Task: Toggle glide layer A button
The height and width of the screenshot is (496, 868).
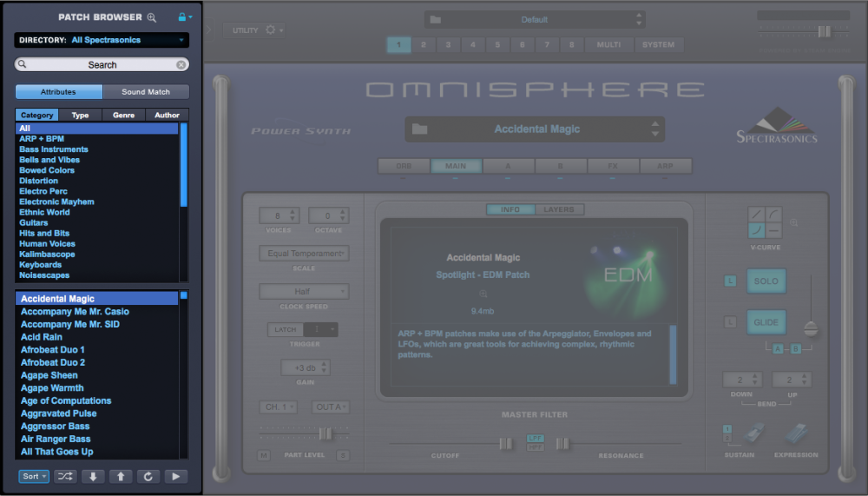Action: coord(778,349)
